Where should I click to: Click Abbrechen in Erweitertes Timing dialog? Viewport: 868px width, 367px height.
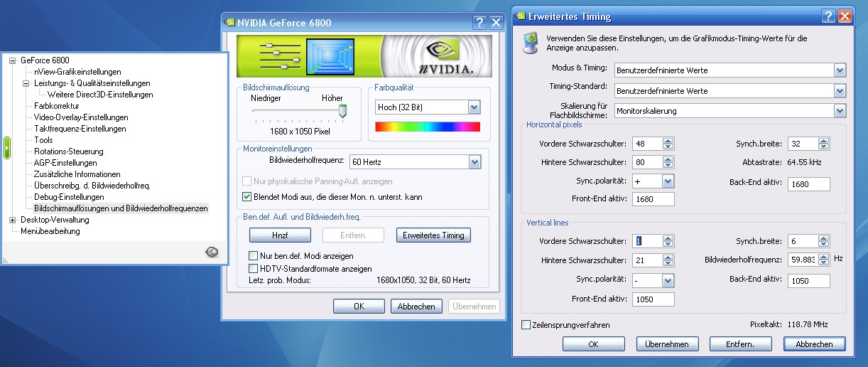pos(814,344)
